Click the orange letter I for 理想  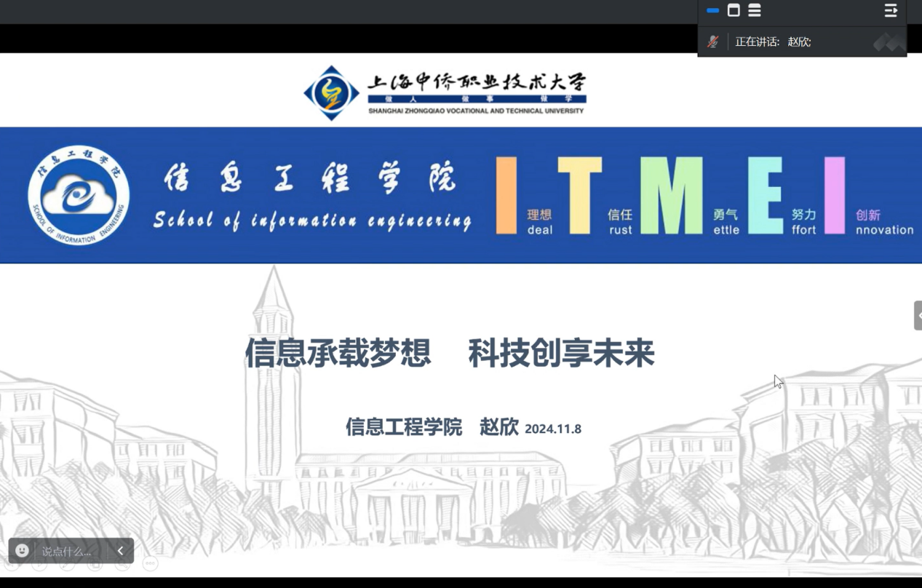(506, 195)
